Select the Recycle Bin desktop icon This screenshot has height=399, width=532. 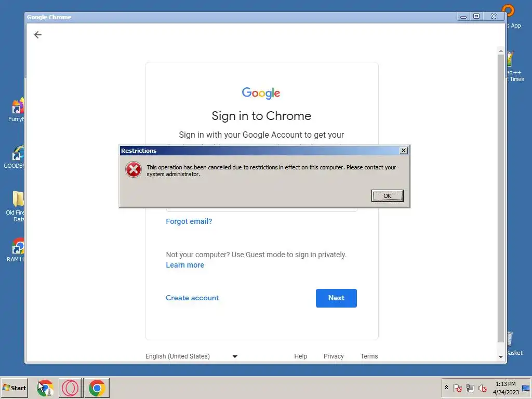(515, 343)
